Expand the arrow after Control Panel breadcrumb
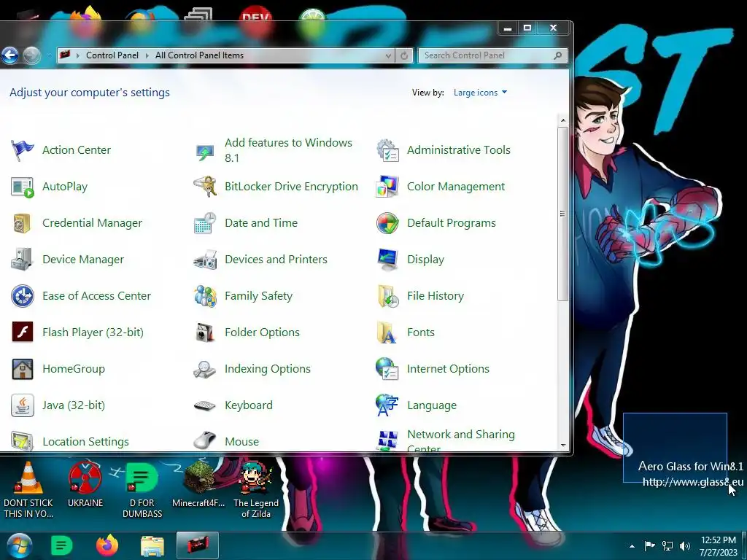 click(x=147, y=55)
